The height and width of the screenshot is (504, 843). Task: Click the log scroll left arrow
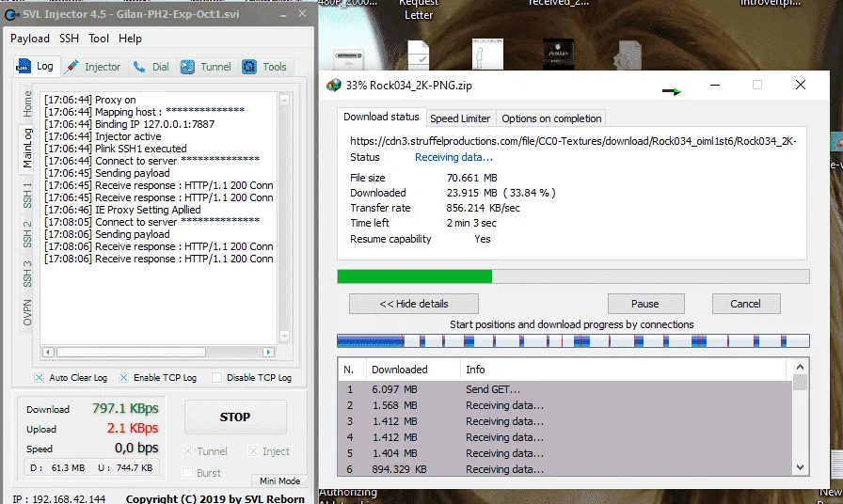(48, 352)
